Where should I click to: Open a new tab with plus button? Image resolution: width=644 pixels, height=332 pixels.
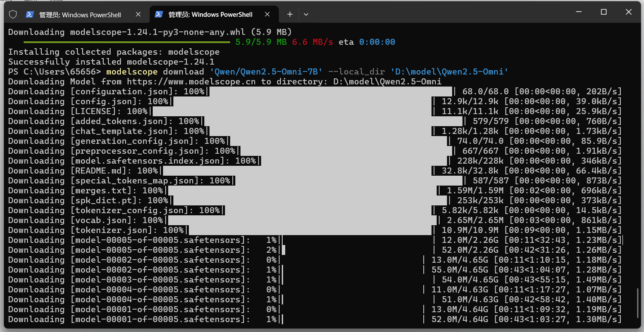point(290,14)
